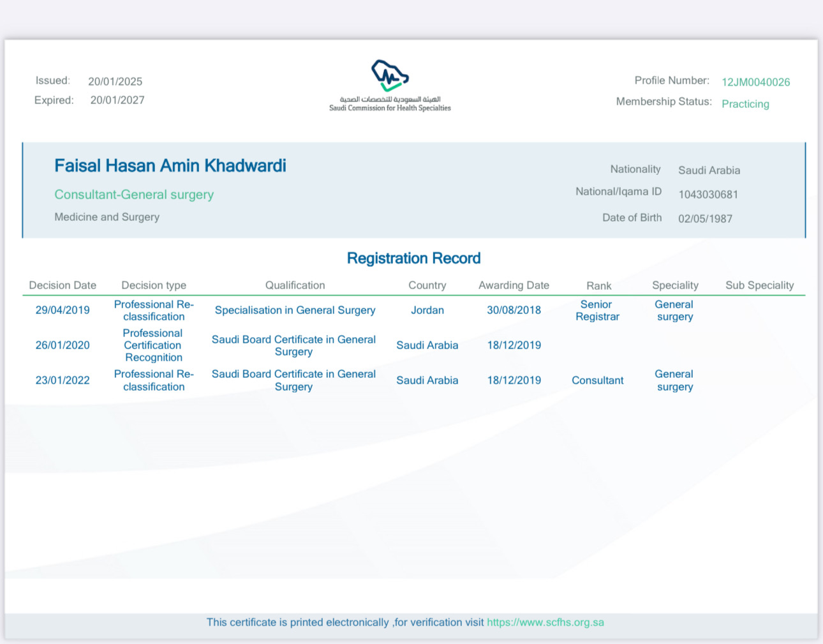Click the Consultant-General surgery title
Viewport: 823px width, 644px height.
[x=134, y=195]
